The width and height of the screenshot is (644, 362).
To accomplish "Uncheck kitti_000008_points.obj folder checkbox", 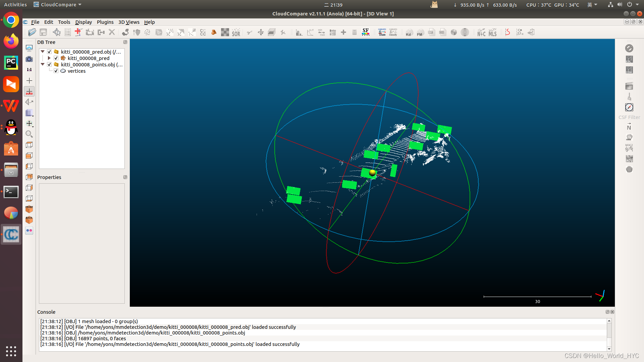I will click(49, 65).
